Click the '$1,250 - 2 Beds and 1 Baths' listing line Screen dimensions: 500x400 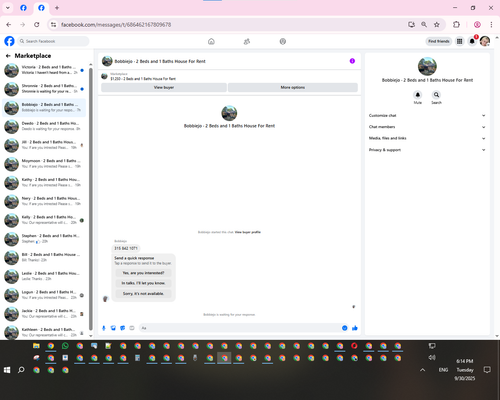pyautogui.click(x=143, y=79)
